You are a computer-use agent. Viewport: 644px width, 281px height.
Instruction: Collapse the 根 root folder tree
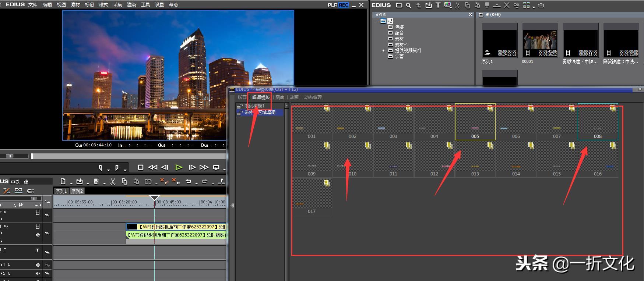point(377,21)
